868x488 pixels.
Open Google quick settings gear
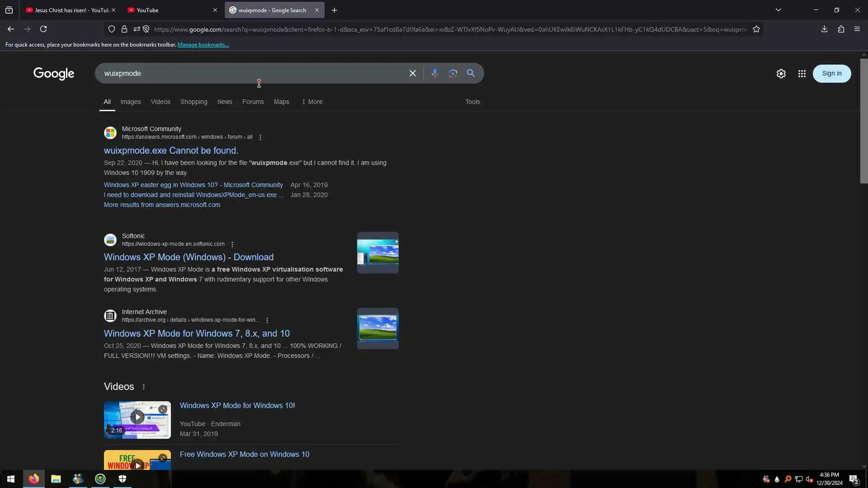781,74
